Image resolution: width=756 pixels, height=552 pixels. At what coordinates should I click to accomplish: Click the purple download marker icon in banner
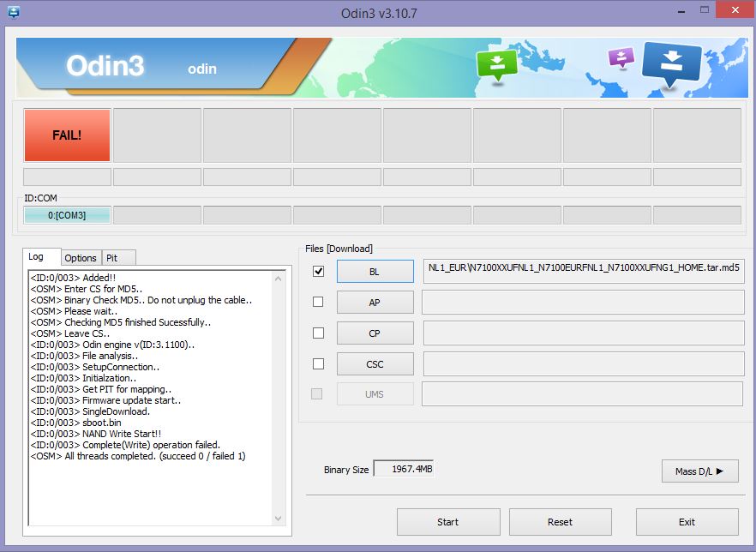pos(621,57)
